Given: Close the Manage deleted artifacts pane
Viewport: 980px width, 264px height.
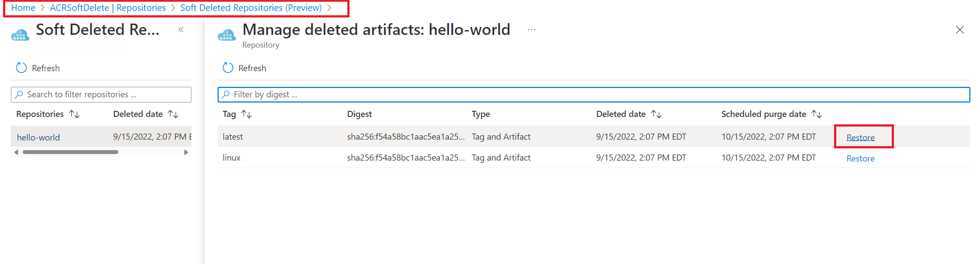Looking at the screenshot, I should tap(959, 30).
